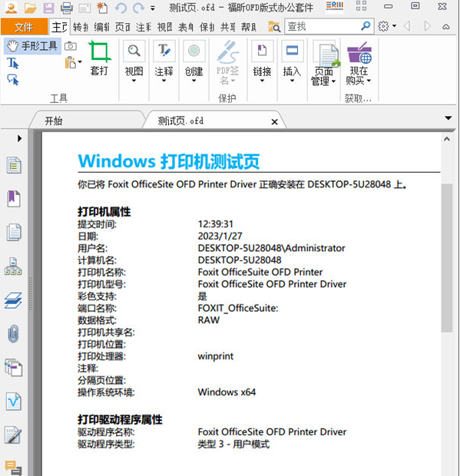The width and height of the screenshot is (460, 476).
Task: Switch to the 页面 page ribbon tab
Action: pyautogui.click(x=122, y=27)
